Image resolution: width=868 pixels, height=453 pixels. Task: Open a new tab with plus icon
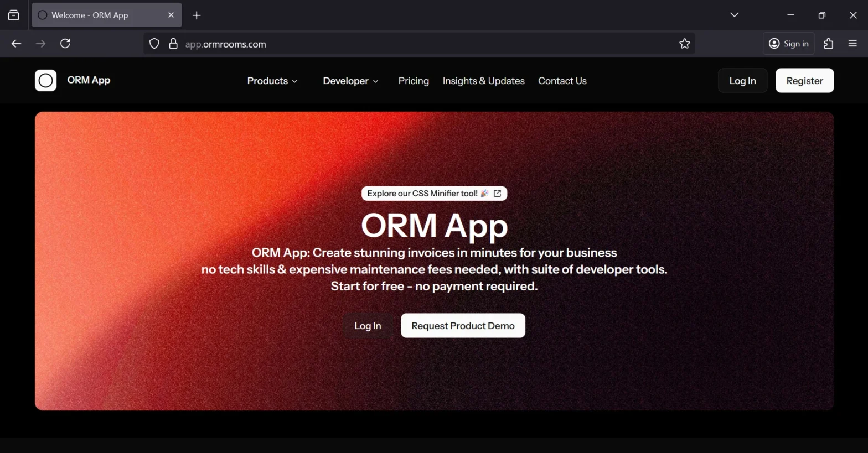pyautogui.click(x=197, y=15)
